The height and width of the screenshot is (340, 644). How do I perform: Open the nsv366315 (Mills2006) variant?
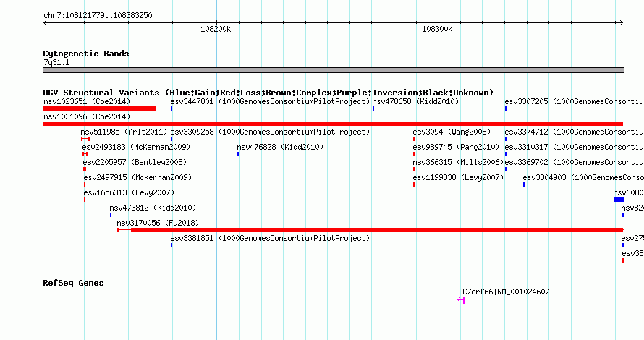coord(458,162)
